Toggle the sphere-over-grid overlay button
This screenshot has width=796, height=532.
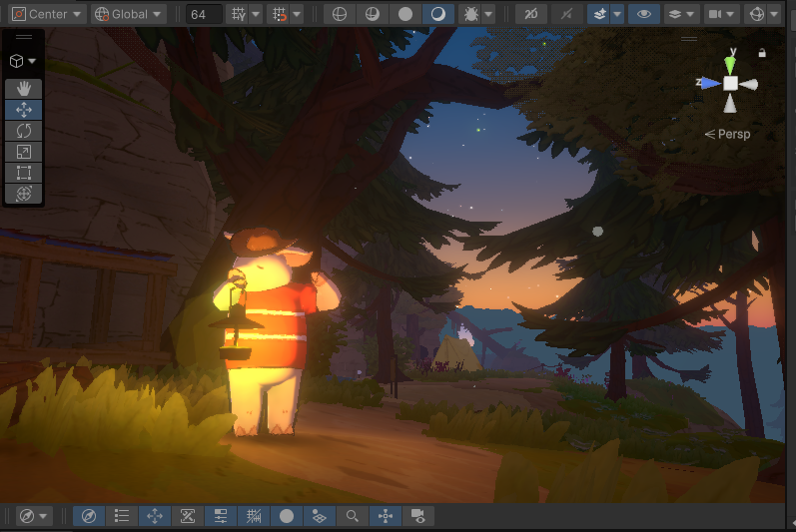click(320, 516)
